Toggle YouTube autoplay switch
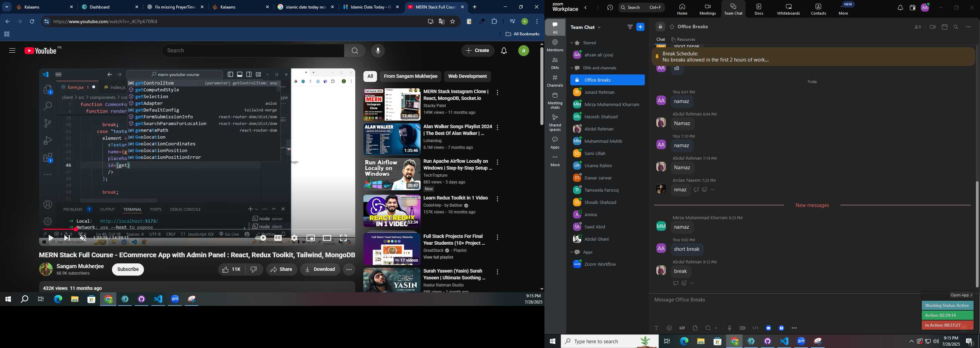The image size is (980, 348). 261,238
